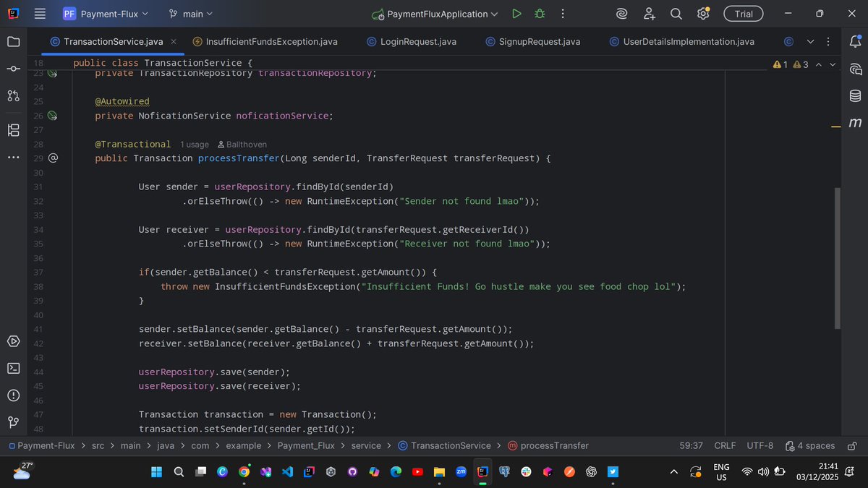Run PaymentFluxApplication
The height and width of the screenshot is (488, 868).
(516, 14)
